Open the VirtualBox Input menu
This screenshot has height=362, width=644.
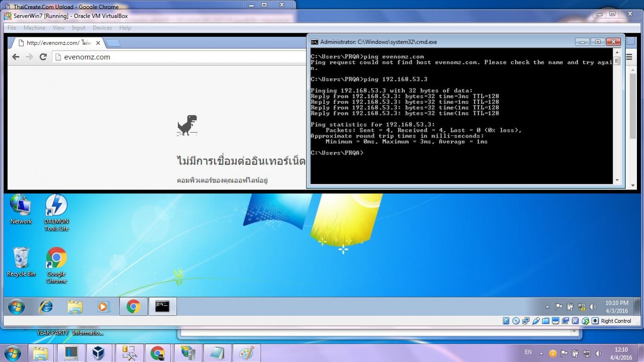pos(79,28)
